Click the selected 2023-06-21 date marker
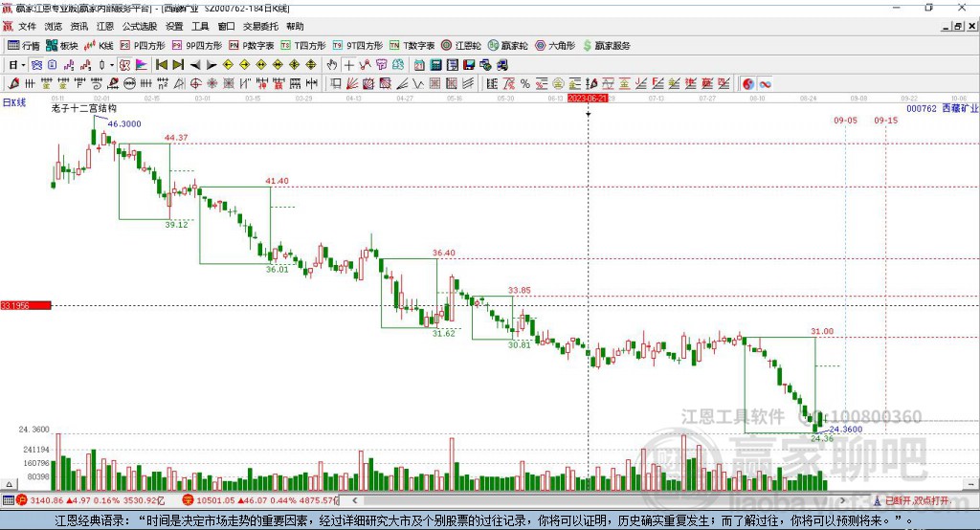 coord(588,99)
